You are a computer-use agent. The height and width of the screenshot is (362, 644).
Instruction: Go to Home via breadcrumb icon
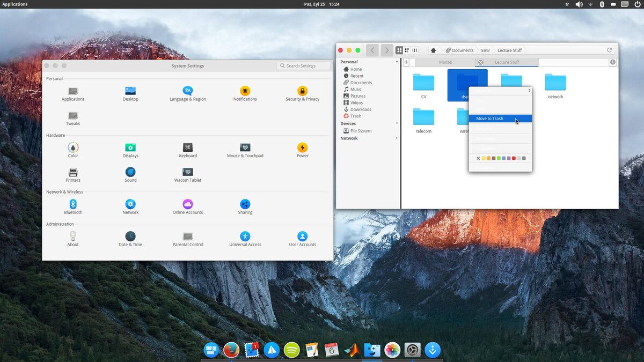(433, 50)
